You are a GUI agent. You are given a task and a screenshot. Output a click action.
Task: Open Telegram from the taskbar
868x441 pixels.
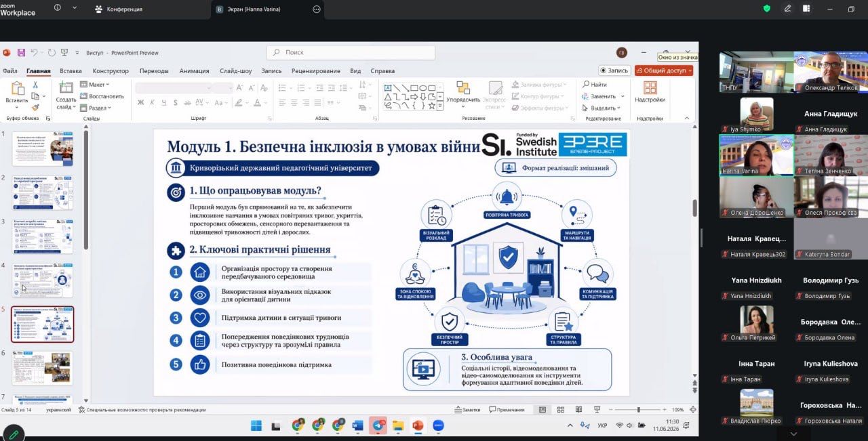tap(378, 425)
